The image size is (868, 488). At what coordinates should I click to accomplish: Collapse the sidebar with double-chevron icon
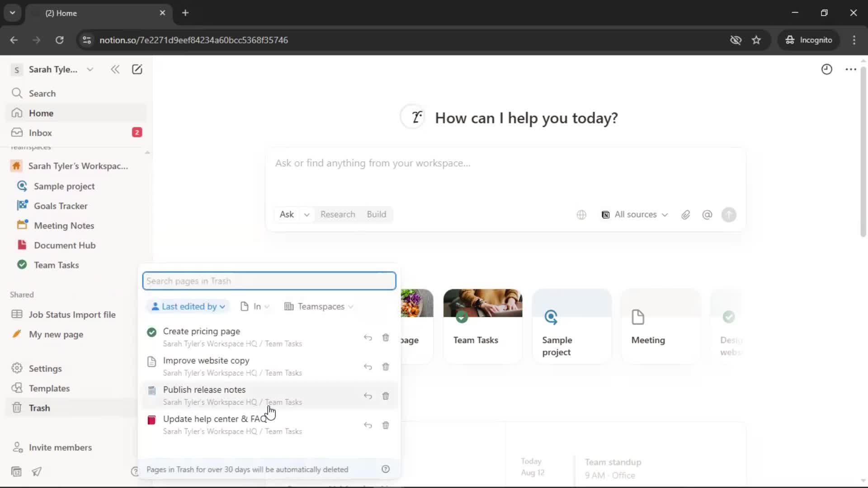[115, 69]
